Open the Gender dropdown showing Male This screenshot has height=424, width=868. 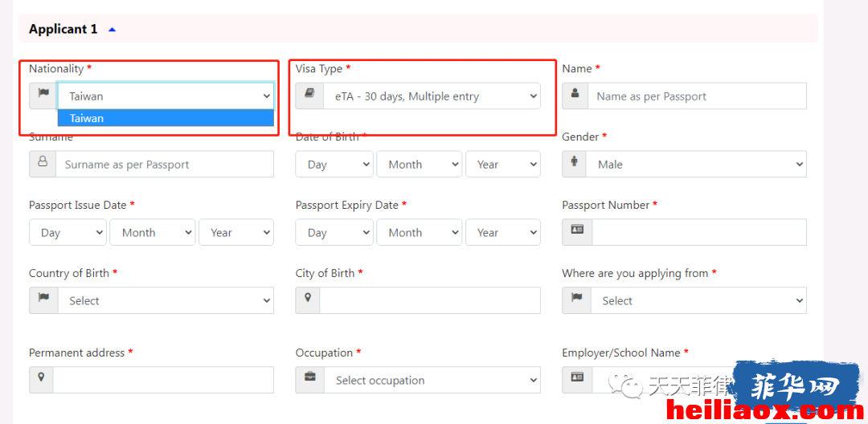pyautogui.click(x=696, y=164)
